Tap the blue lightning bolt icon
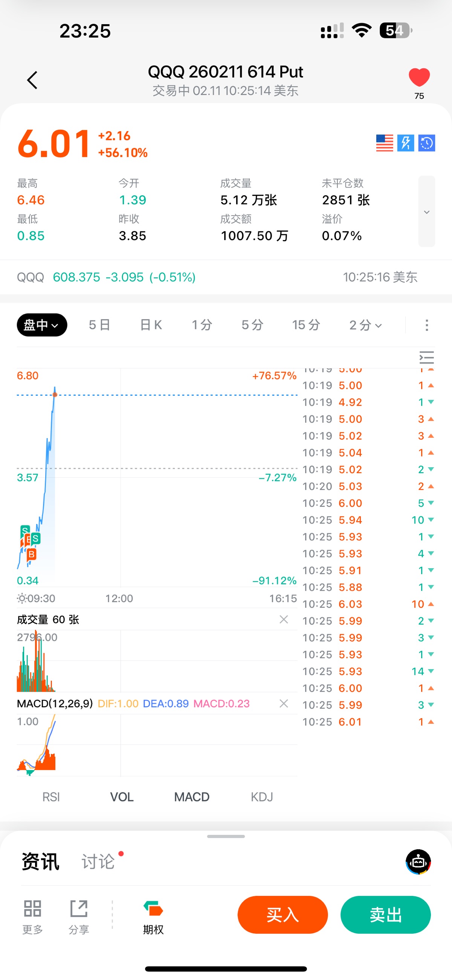Screen dimensions: 452x980 406,143
